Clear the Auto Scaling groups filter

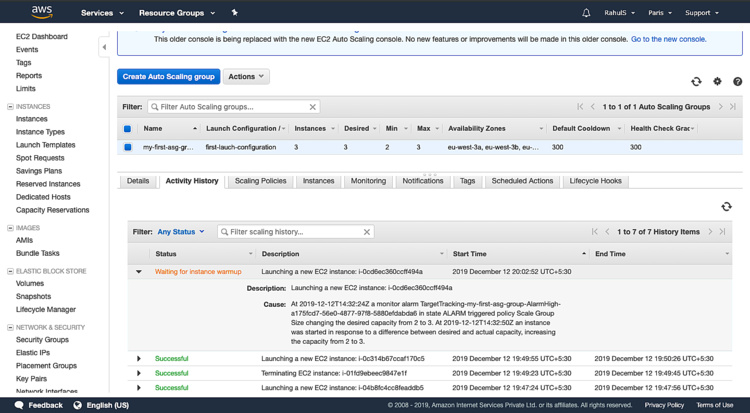coord(313,107)
